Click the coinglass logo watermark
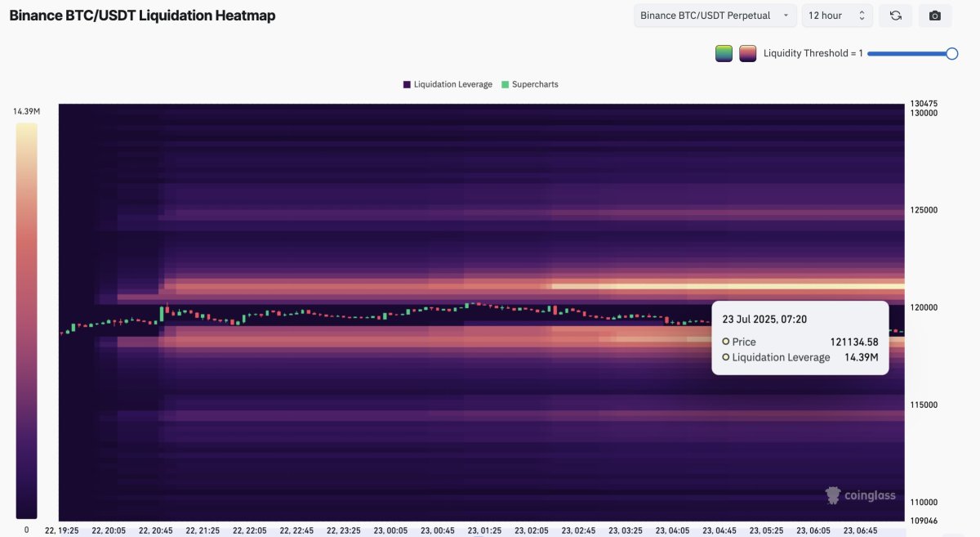The image size is (980, 537). pos(860,495)
